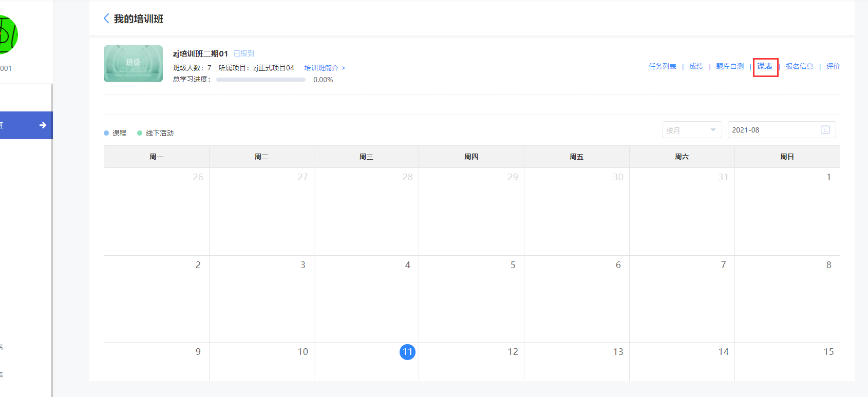Screen dimensions: 868x397
Task: Select the 课表 tab
Action: (x=765, y=66)
